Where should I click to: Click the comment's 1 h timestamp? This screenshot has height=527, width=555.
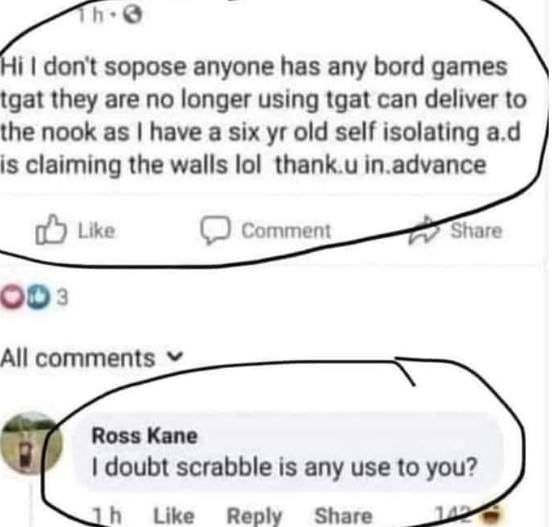[107, 516]
